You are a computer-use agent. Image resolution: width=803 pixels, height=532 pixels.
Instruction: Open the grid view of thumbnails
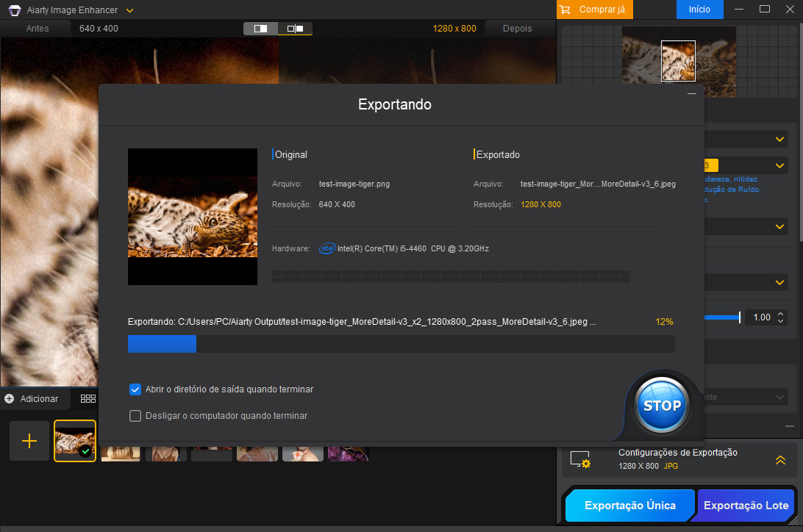(88, 398)
